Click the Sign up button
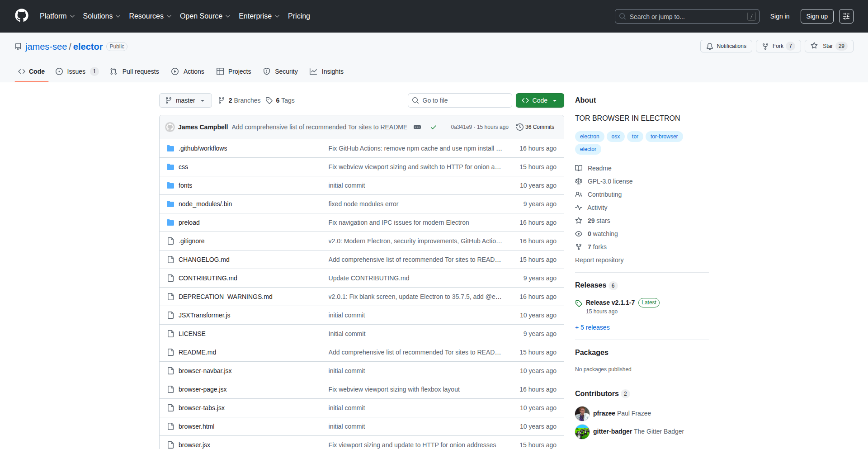 pos(817,16)
